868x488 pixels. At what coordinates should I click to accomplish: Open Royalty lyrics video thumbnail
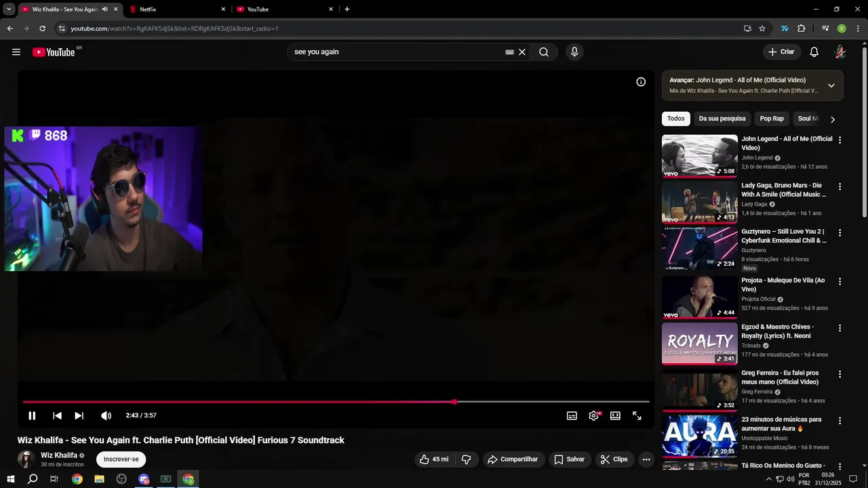point(700,344)
